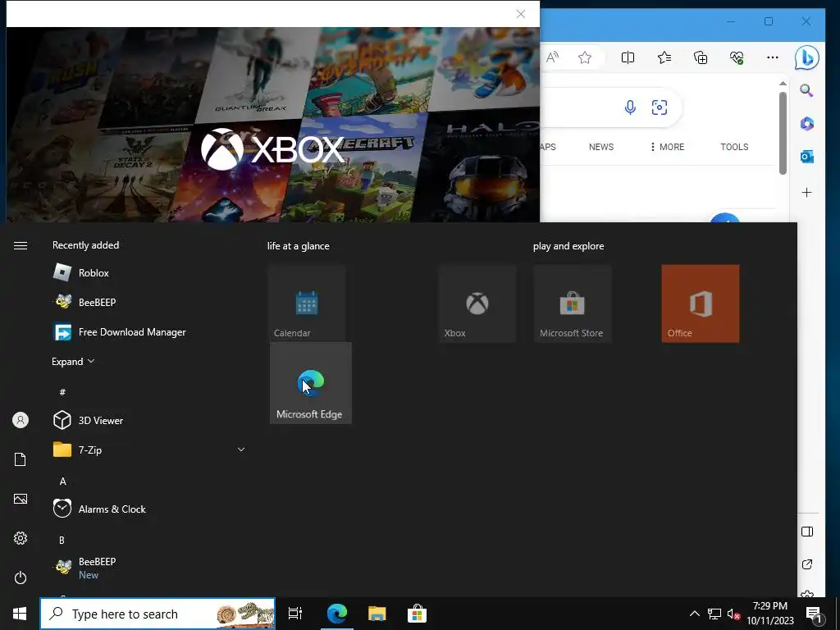Open Bing Chat icon in Edge
Viewport: 840px width, 630px height.
click(x=807, y=57)
